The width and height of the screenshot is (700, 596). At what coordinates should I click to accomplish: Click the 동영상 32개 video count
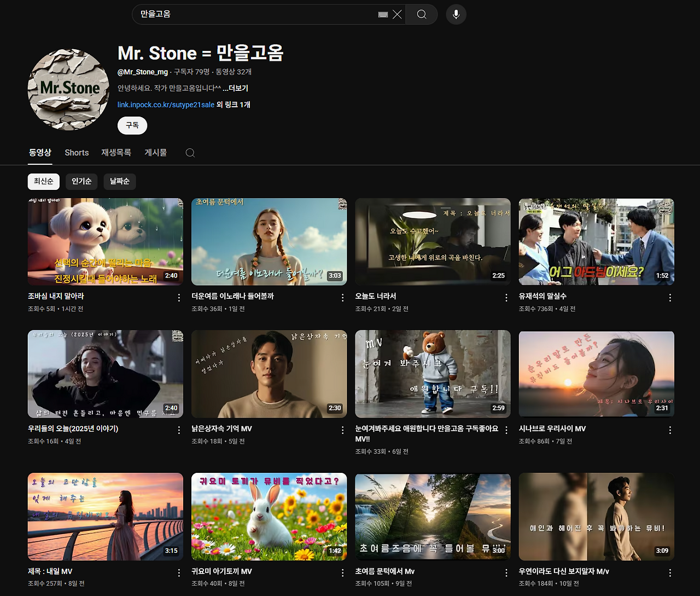pos(234,72)
